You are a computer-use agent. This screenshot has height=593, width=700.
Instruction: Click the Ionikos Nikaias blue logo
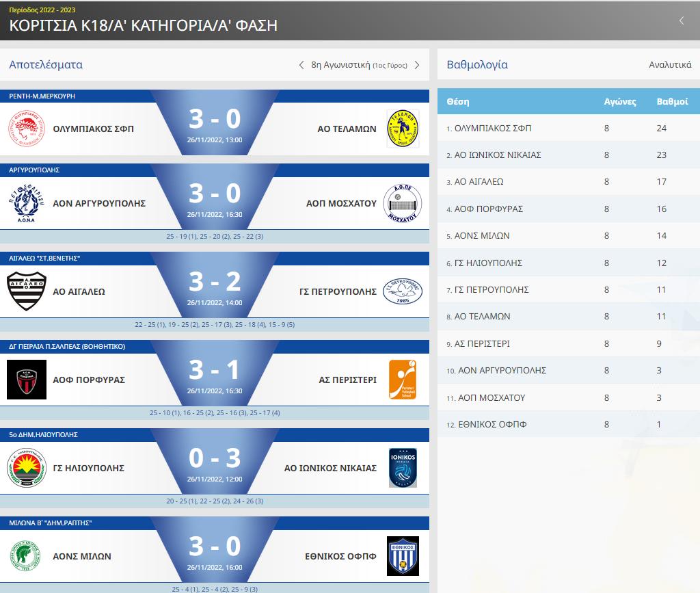(403, 468)
